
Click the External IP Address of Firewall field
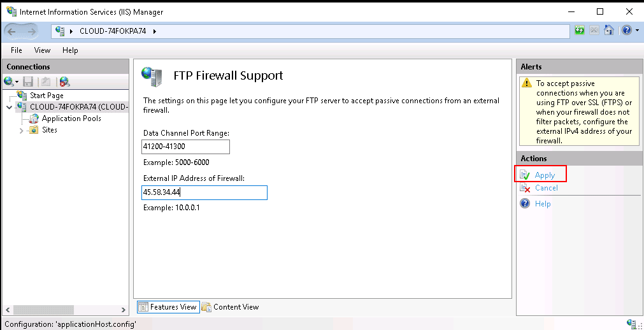tap(204, 193)
